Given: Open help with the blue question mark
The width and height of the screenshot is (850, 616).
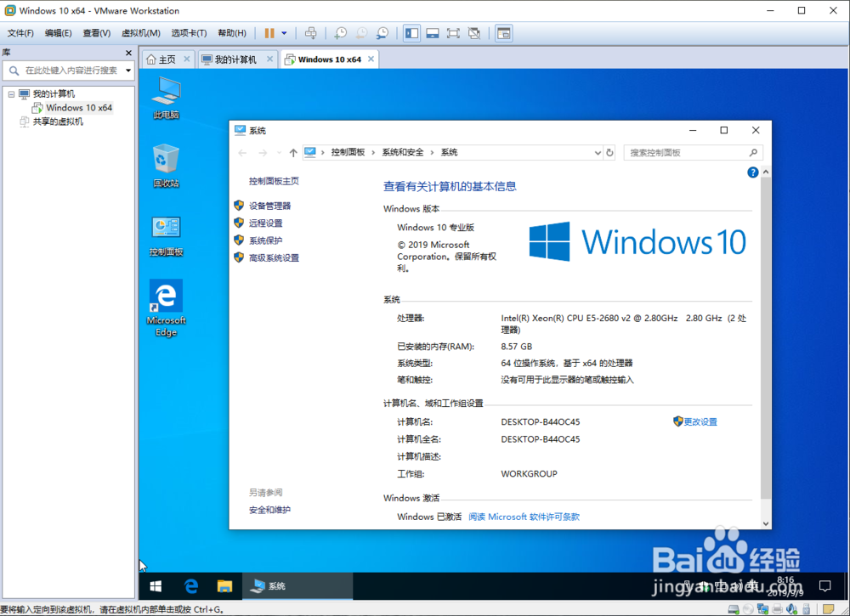Looking at the screenshot, I should (x=752, y=172).
